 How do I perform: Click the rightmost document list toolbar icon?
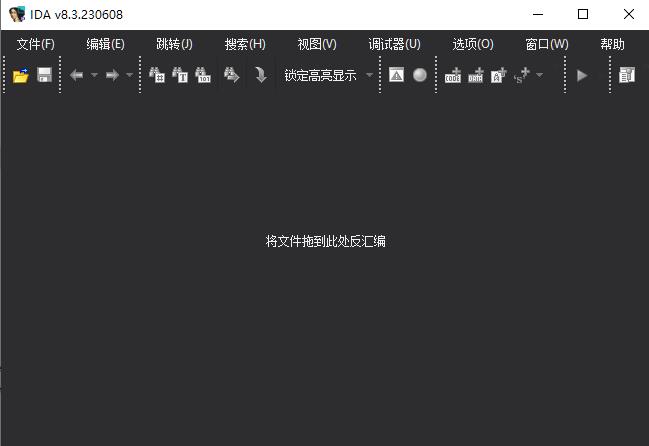click(627, 75)
